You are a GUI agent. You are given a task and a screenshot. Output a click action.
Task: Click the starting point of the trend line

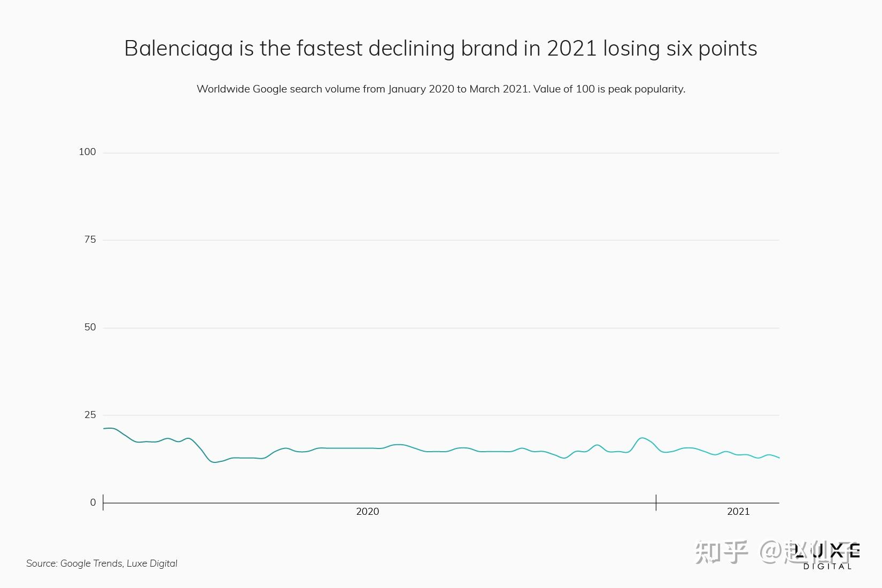pos(104,429)
